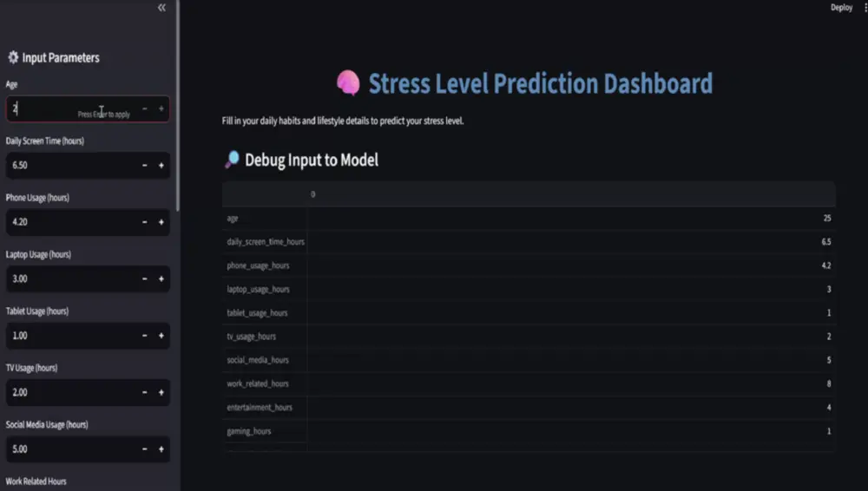Decrease Phone Usage hours
This screenshot has height=491, width=868.
[x=144, y=222]
